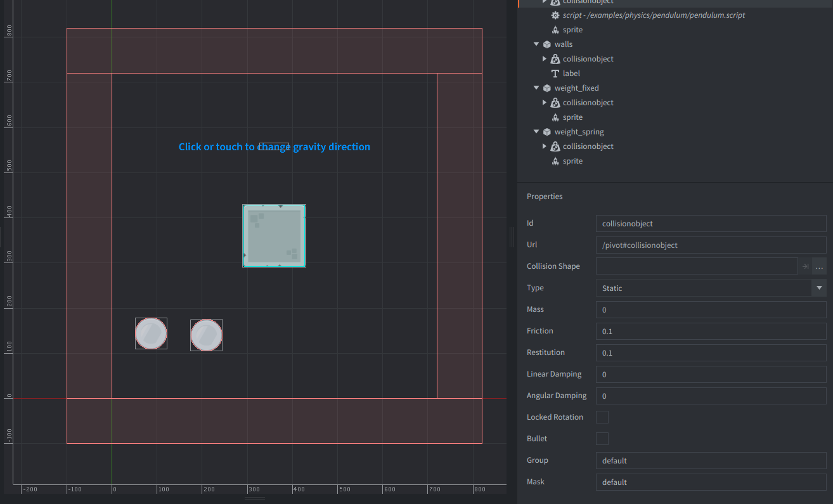Click the sprite icon under weight_spring
Image resolution: width=833 pixels, height=504 pixels.
point(555,161)
